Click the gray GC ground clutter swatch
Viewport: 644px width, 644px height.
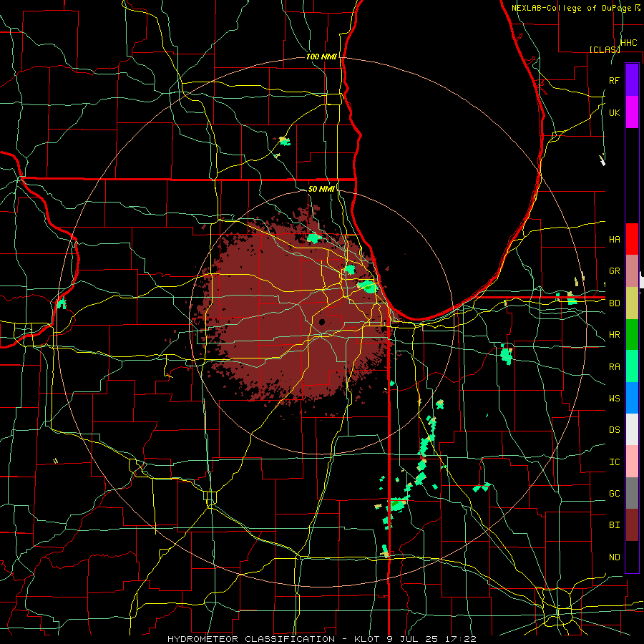coord(632,493)
